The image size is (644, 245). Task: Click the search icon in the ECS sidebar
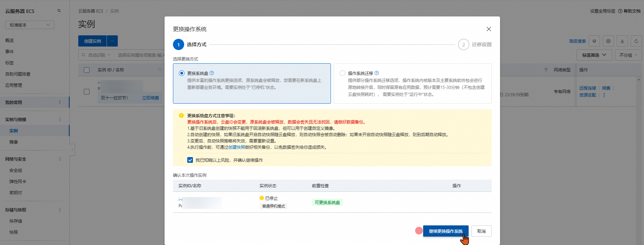59,11
